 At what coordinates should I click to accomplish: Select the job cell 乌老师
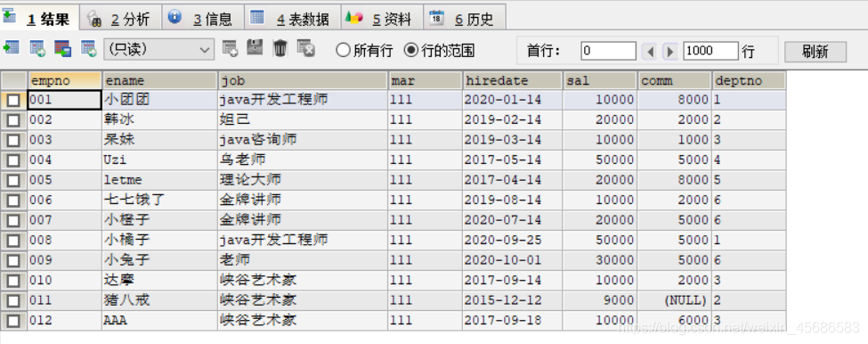[303, 160]
